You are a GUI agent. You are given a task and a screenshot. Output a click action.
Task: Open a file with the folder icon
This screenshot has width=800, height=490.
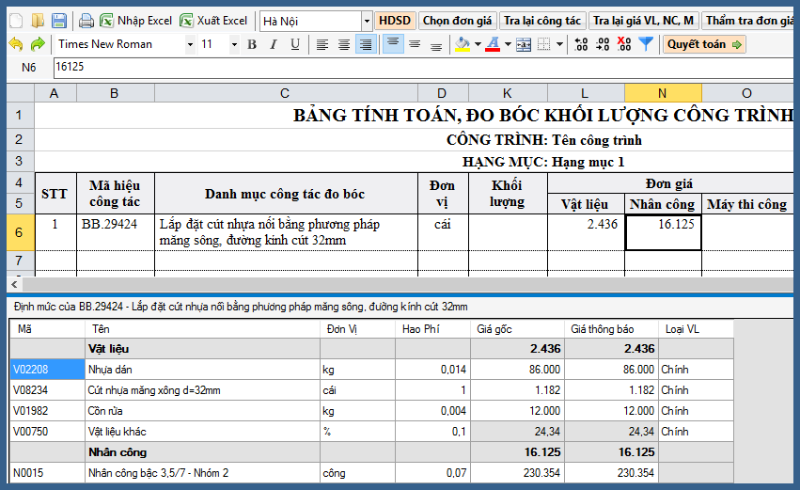point(38,20)
